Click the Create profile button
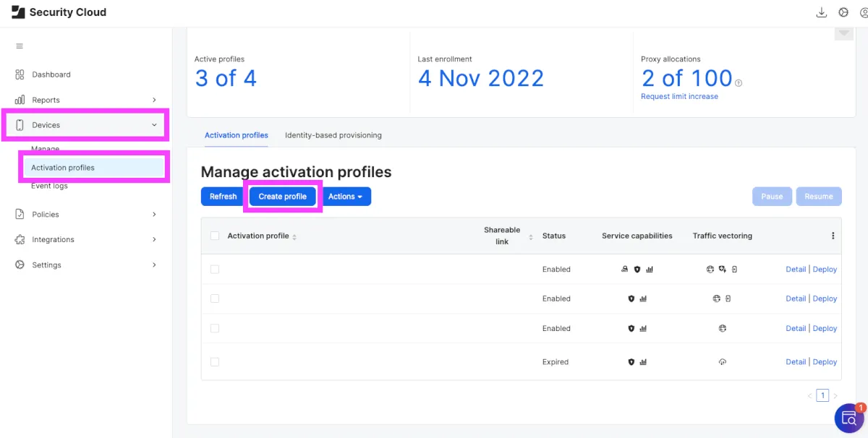The height and width of the screenshot is (438, 868). 282,197
